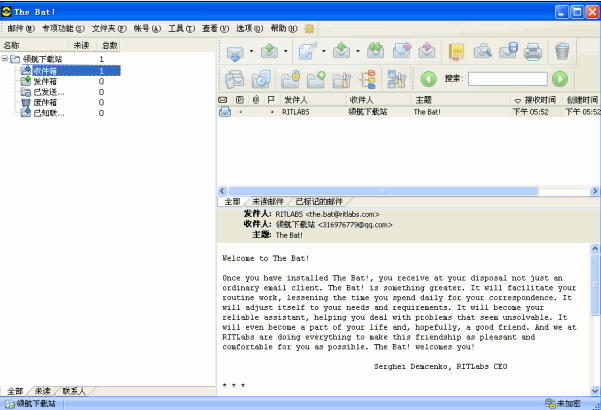
Task: Open the 查看(V) menu
Action: coord(215,28)
